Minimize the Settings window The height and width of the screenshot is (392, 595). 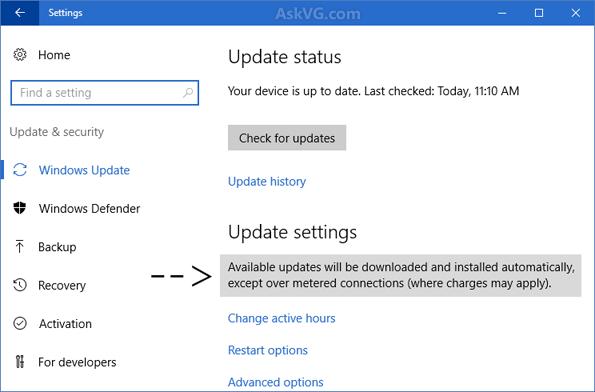502,13
